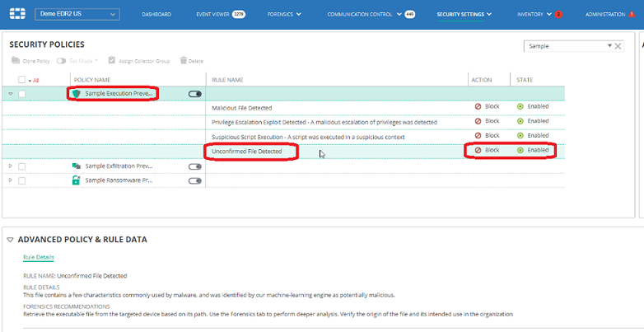644x332 pixels.
Task: Click the Sample Ransomware Prevention lock icon
Action: pos(77,180)
